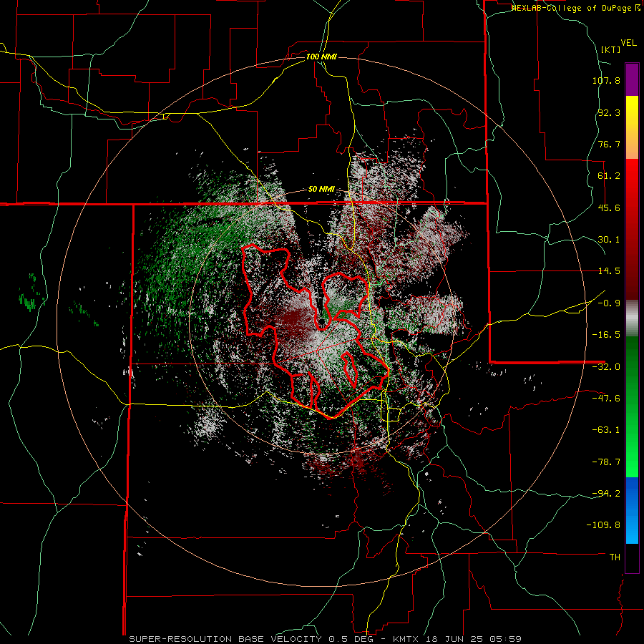Screen dimensions: 644x644
Task: Pick the yellow-orange segment of the velocity color bar
Action: tap(632, 127)
